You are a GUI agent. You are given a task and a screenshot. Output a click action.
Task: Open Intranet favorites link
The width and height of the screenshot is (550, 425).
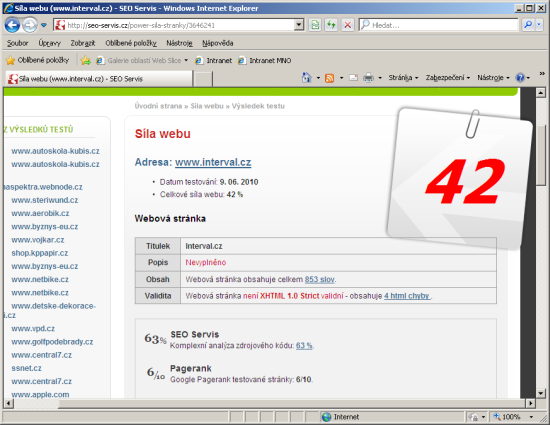click(x=214, y=61)
